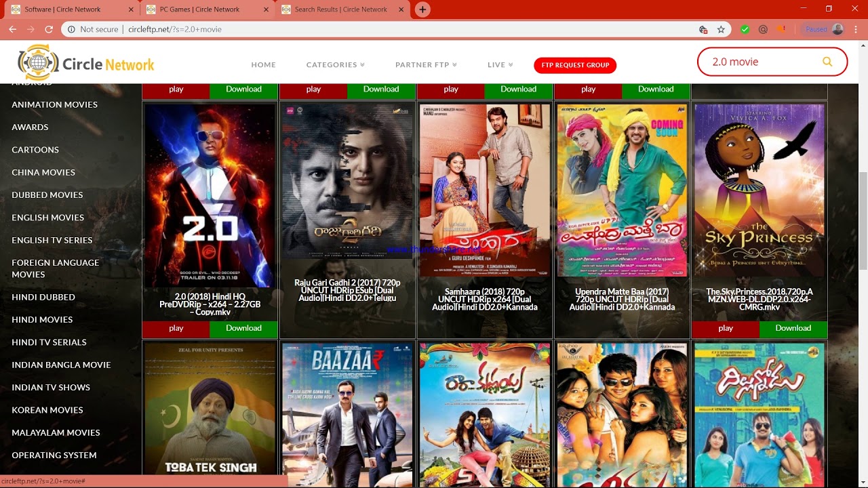
Task: Go to HOME in the navigation menu
Action: [x=263, y=65]
